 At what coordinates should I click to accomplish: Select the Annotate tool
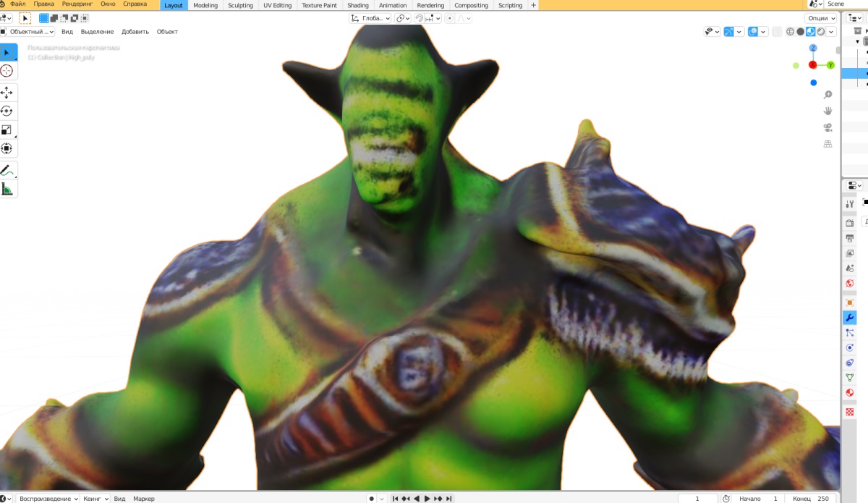click(7, 171)
